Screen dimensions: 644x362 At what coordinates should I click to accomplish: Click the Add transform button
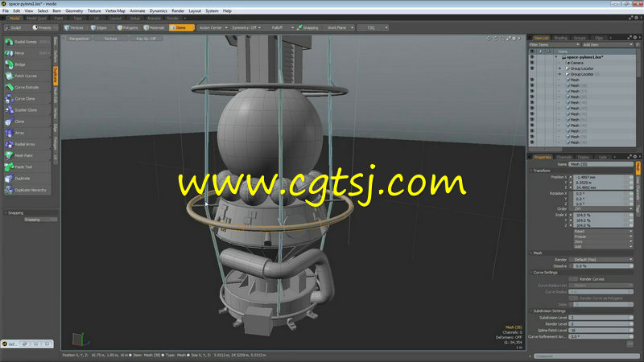click(x=603, y=247)
